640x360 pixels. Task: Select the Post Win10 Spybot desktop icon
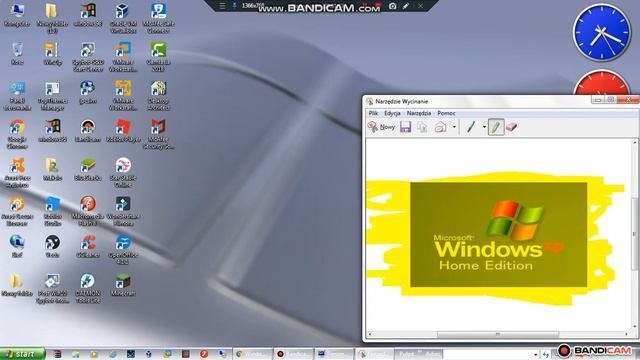coord(52,288)
